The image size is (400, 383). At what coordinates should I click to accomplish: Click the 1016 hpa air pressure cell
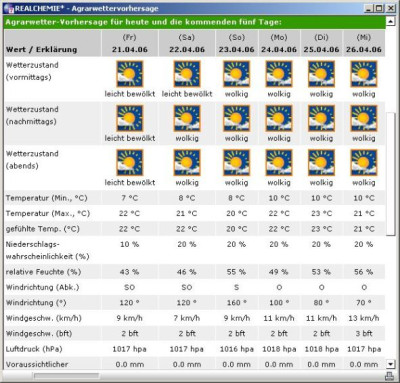pos(236,349)
